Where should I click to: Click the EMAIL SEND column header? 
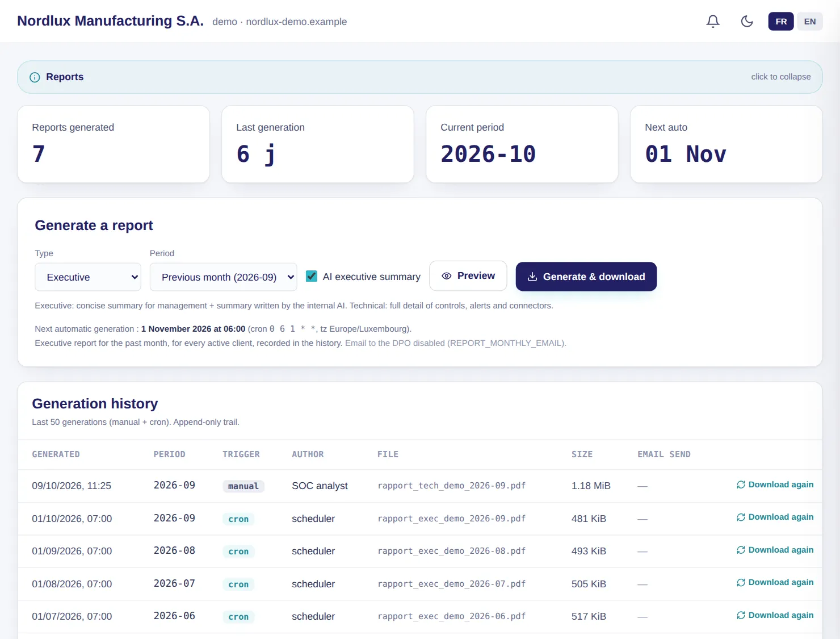(664, 454)
